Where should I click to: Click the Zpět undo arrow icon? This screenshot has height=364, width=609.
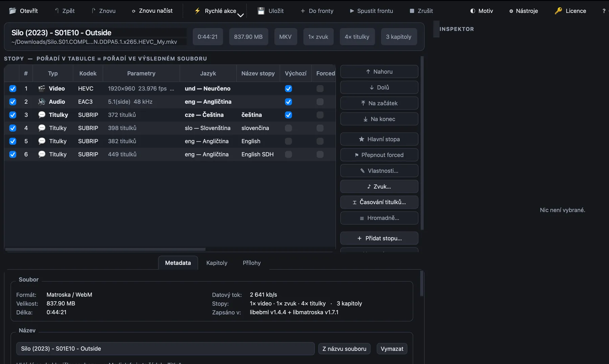tap(57, 11)
